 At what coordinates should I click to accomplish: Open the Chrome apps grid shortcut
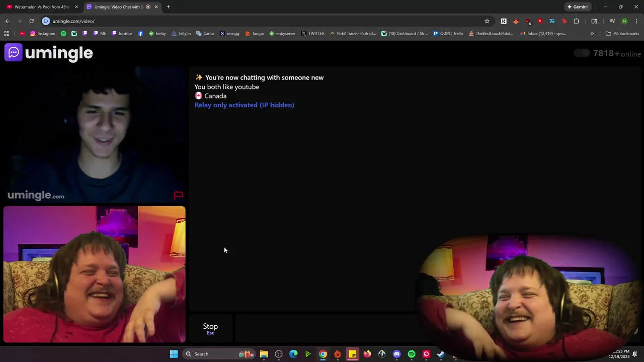point(7,34)
